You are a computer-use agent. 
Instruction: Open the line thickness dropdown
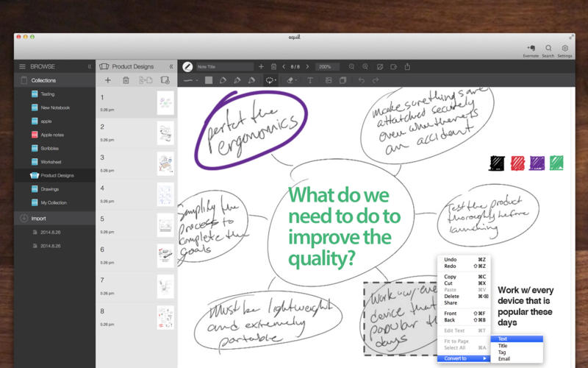click(x=191, y=80)
